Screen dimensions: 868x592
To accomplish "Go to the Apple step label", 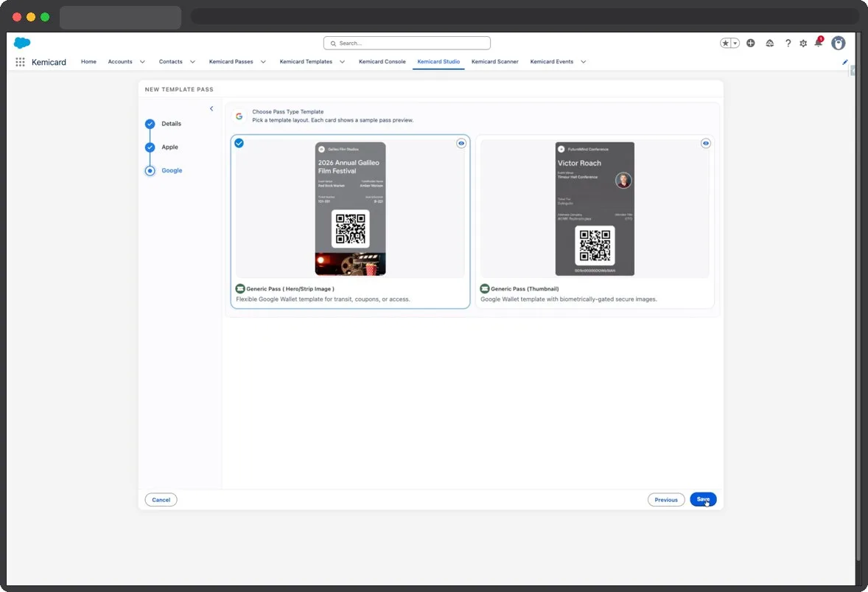I will (x=170, y=147).
